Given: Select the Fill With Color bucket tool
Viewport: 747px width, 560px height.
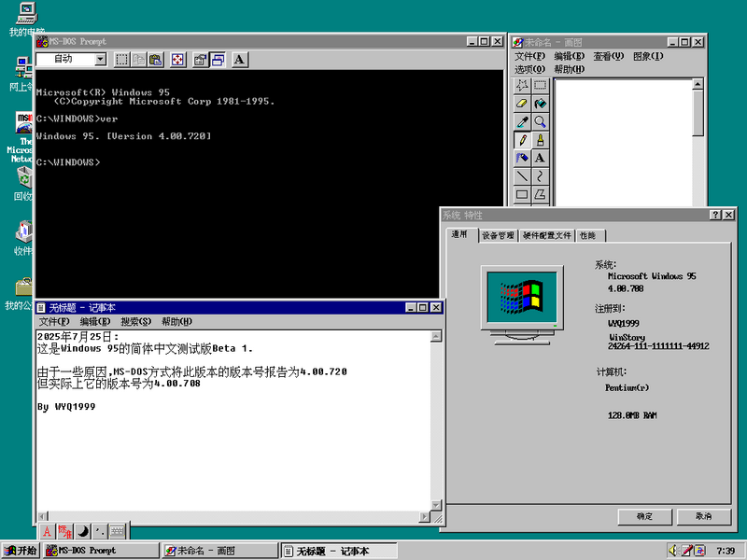Looking at the screenshot, I should tap(541, 104).
